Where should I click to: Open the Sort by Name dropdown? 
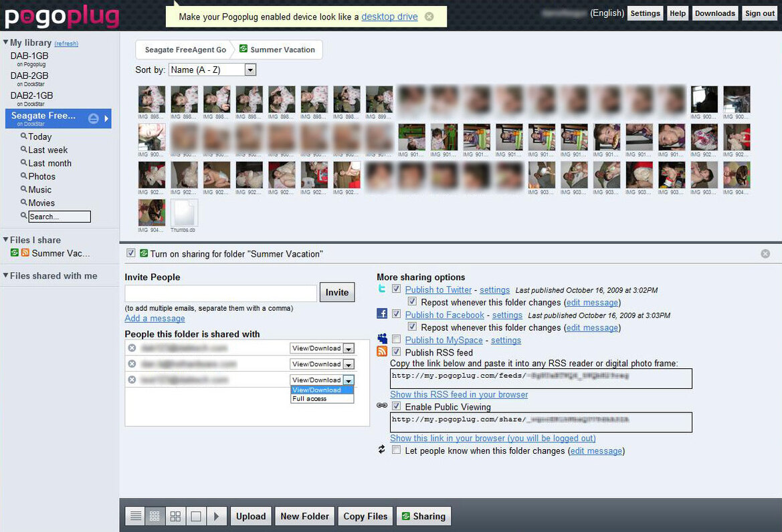[213, 70]
